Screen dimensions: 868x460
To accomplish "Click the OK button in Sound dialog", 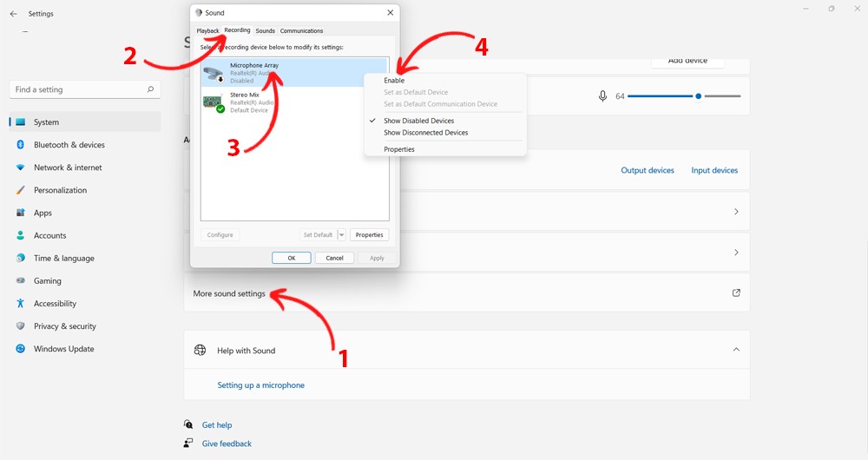I will [x=291, y=258].
